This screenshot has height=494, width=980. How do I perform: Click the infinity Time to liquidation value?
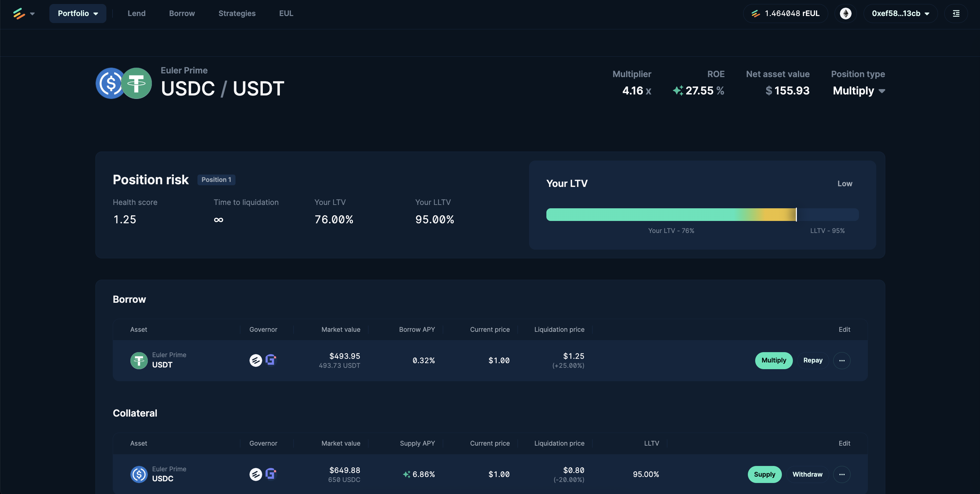(x=218, y=220)
